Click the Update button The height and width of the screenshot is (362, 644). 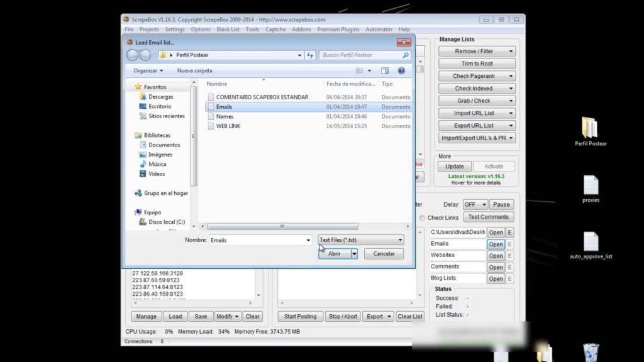click(x=454, y=167)
